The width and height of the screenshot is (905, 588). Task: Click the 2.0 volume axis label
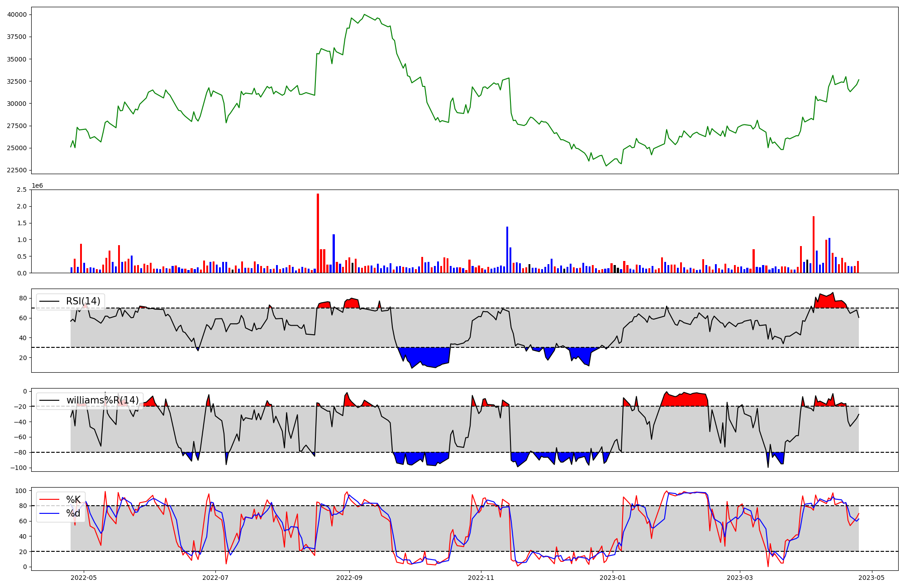22,207
